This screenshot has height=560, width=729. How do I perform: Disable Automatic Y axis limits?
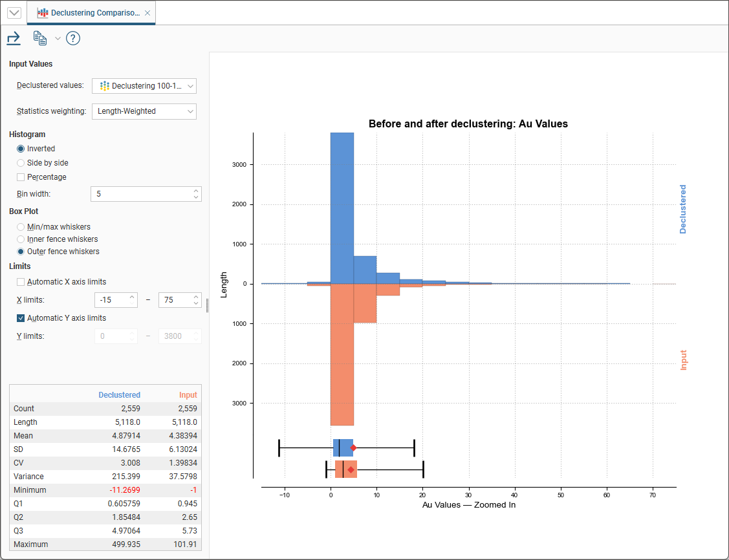[x=21, y=318]
